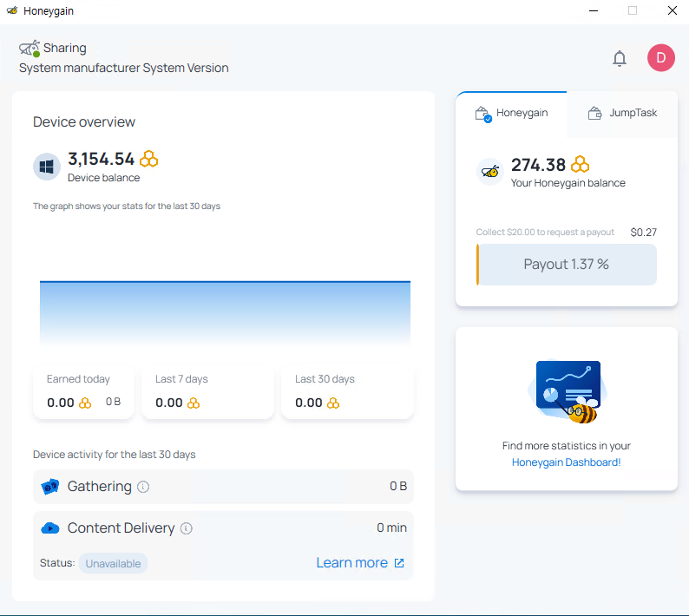Click 0 B text in Earned today card
The width and height of the screenshot is (689, 616).
click(x=113, y=402)
